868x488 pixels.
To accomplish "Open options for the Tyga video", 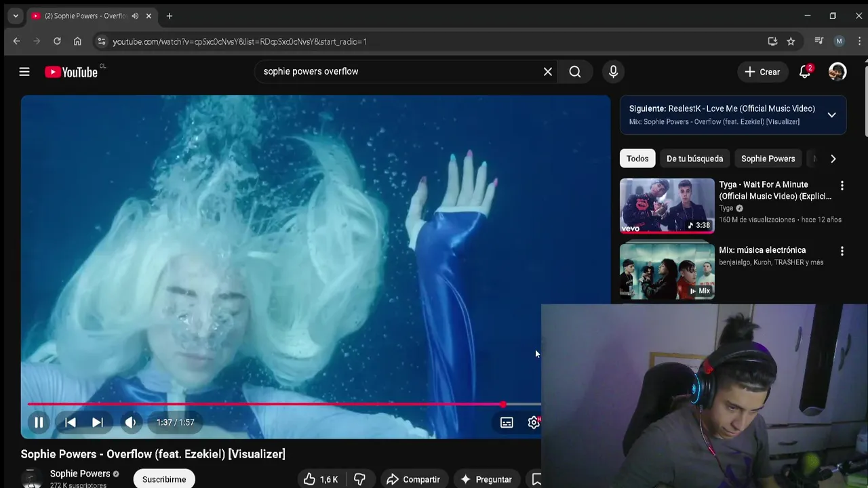I will click(x=842, y=185).
